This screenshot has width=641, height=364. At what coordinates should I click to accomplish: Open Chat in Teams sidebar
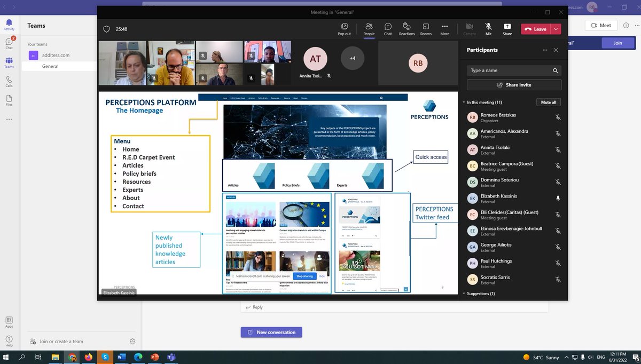coord(9,44)
